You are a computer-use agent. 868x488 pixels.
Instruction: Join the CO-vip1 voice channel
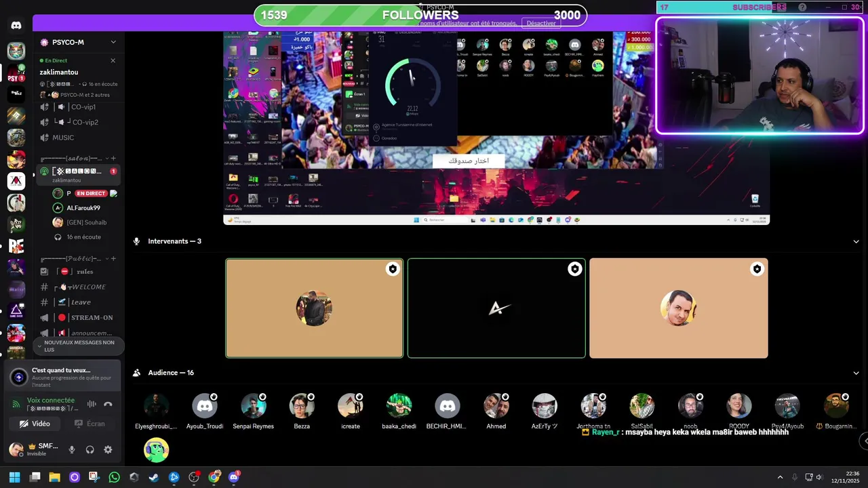78,107
